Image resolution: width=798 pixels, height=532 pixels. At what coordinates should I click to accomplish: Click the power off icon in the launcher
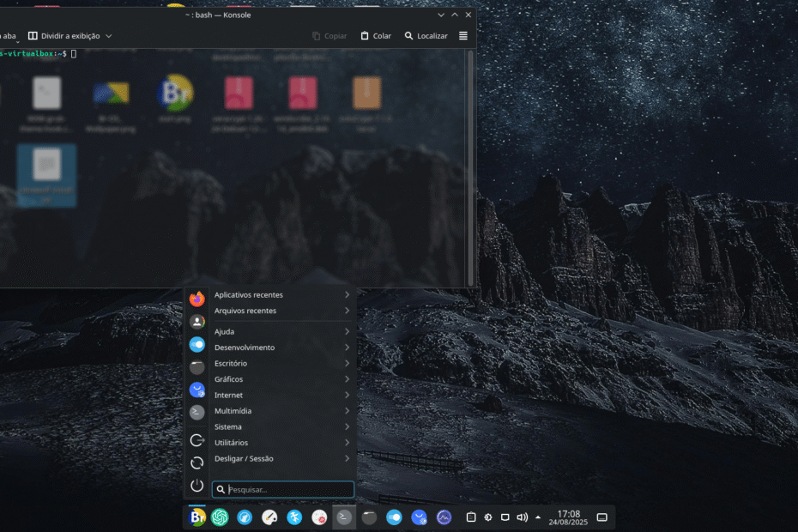point(197,486)
